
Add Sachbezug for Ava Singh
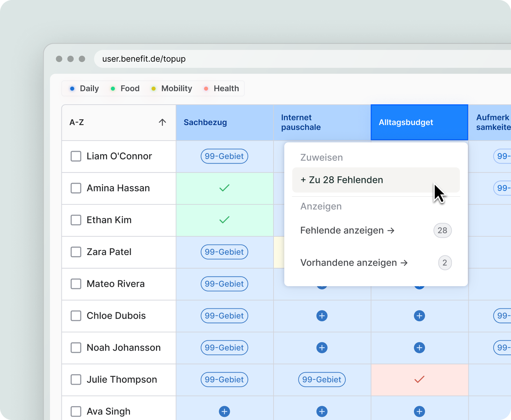pyautogui.click(x=224, y=411)
